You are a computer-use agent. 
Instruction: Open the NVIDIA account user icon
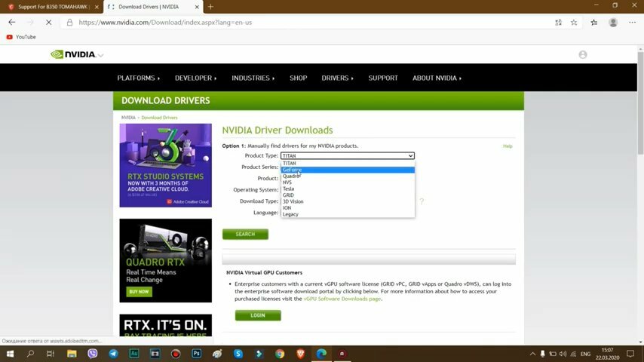click(582, 54)
